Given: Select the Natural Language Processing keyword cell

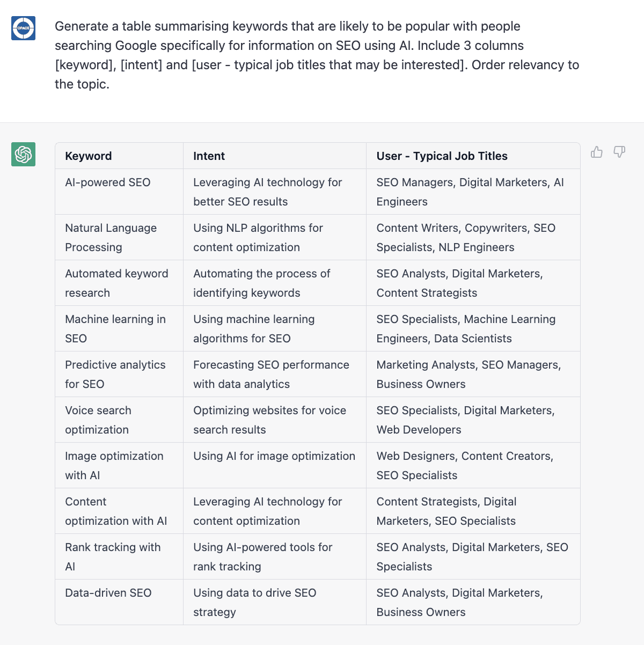Looking at the screenshot, I should point(111,237).
